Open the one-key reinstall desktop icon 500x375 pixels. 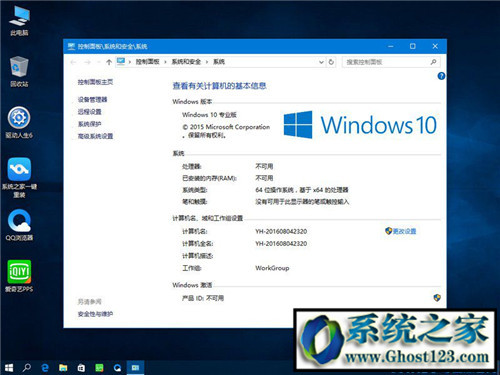pyautogui.click(x=19, y=177)
